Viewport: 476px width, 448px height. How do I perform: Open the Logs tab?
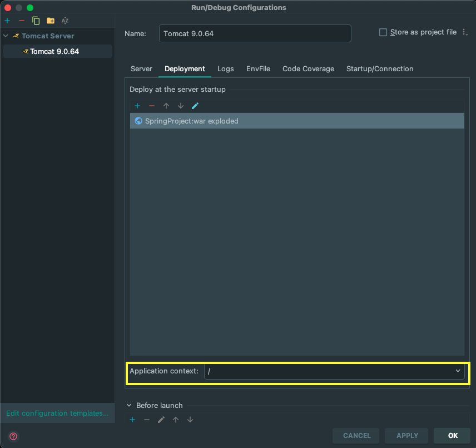[226, 69]
